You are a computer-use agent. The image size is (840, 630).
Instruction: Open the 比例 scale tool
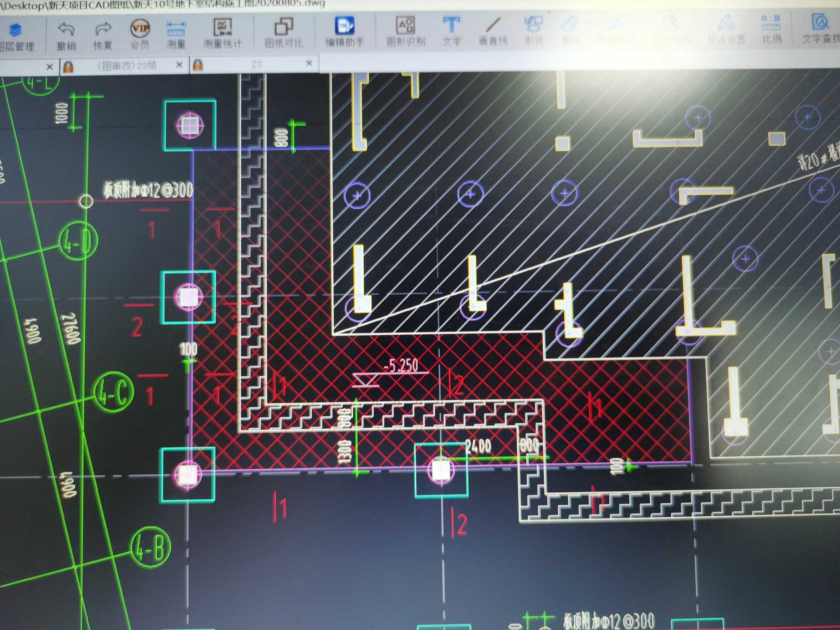(771, 29)
